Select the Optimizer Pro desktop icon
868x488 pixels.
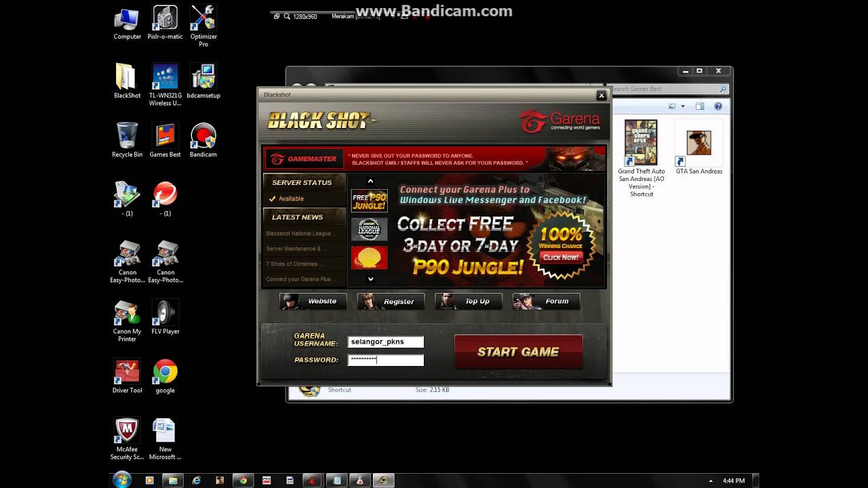(203, 26)
